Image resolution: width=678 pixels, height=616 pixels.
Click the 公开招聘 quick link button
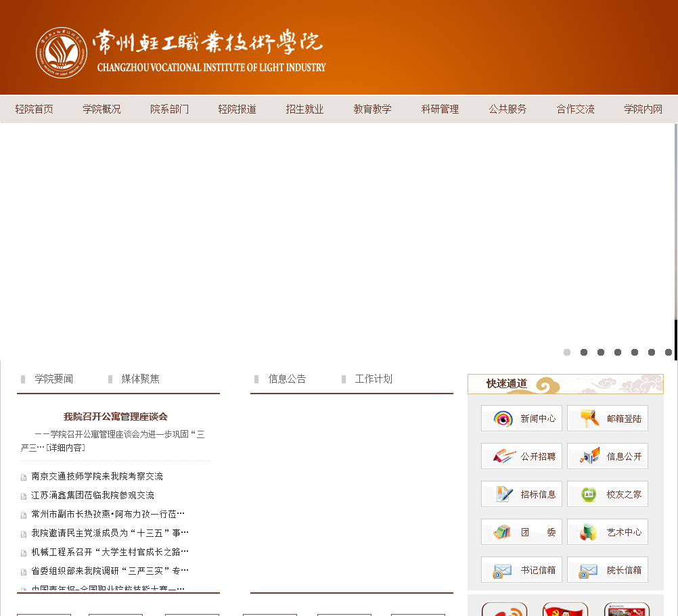522,456
